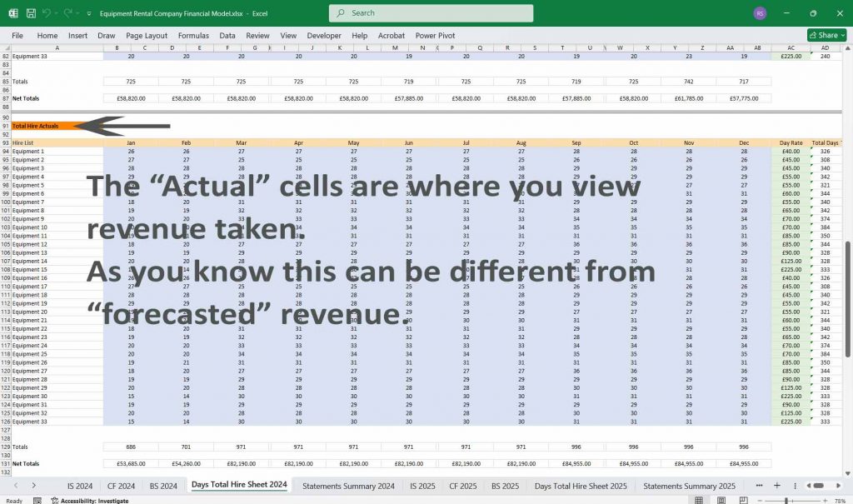Screen dimensions: 853x504
Task: Click the Undo arrow icon
Action: click(48, 13)
